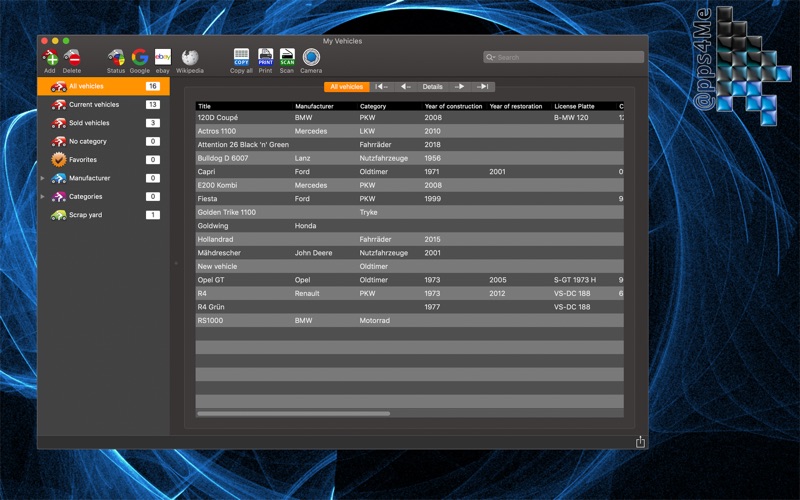
Task: Open the Camera icon
Action: point(311,57)
